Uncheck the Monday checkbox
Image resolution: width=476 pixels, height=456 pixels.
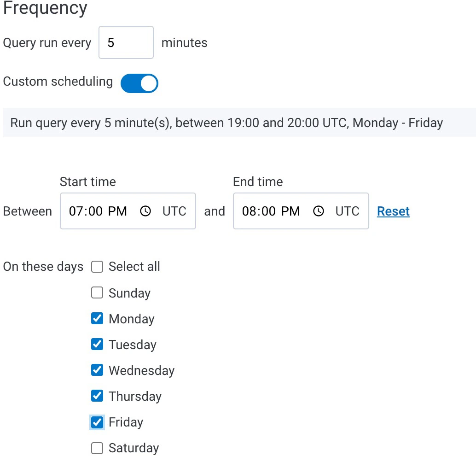(x=97, y=318)
